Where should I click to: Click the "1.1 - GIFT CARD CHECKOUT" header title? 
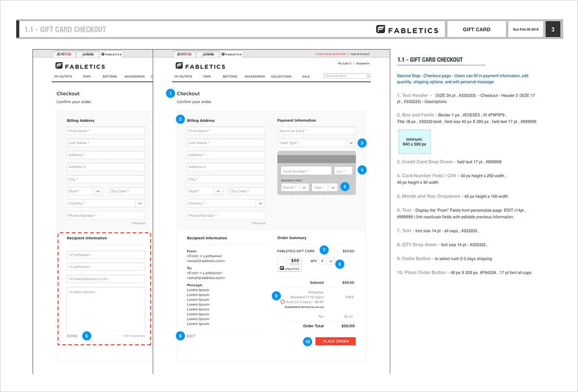pyautogui.click(x=65, y=29)
